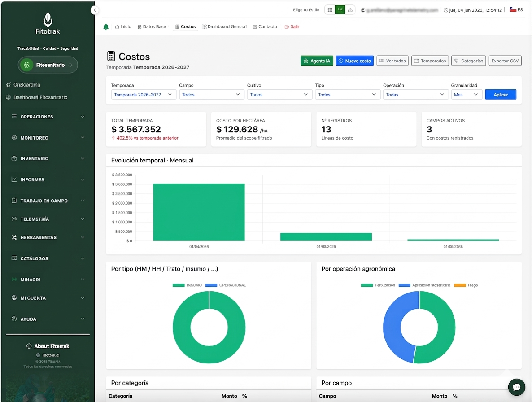Apply filters with the Aplicar button
Image resolution: width=532 pixels, height=402 pixels.
pos(501,95)
